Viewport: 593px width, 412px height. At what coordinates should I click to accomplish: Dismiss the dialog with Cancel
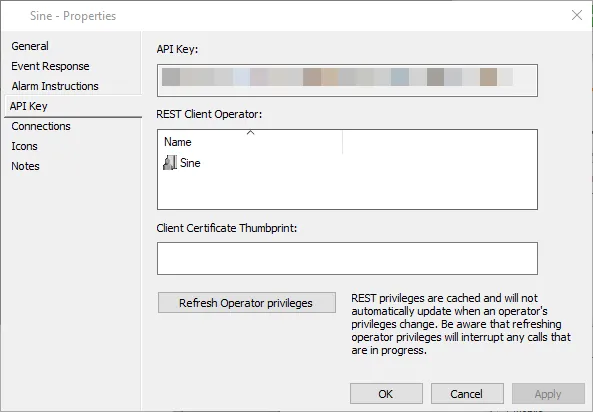467,394
